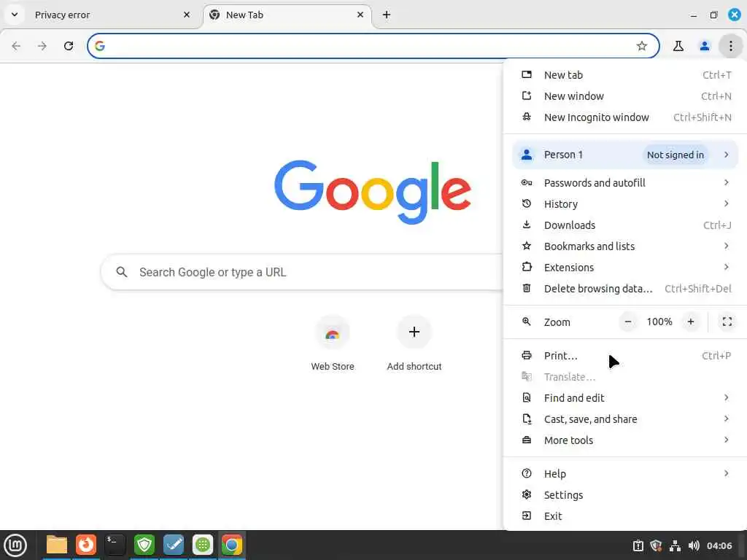Click the toolbox icon beside More tools
Viewport: 747px width, 560px height.
coord(527,440)
